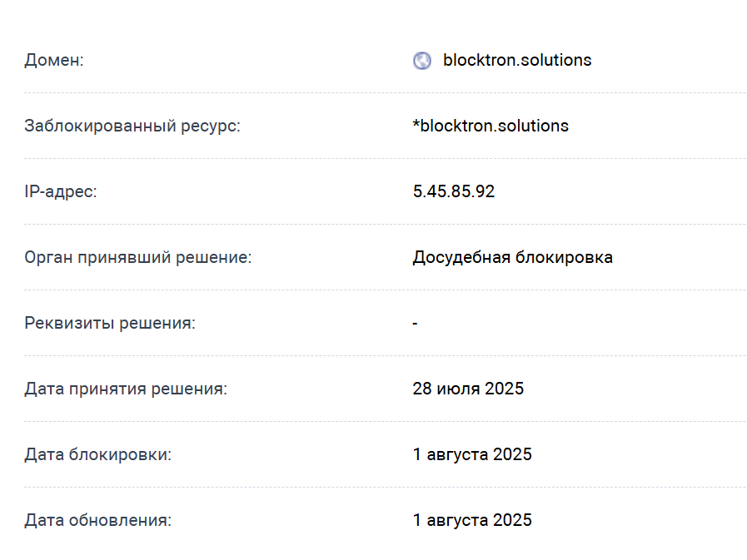747x560 pixels.
Task: Click the "IP-адрес:" label
Action: coord(61,192)
